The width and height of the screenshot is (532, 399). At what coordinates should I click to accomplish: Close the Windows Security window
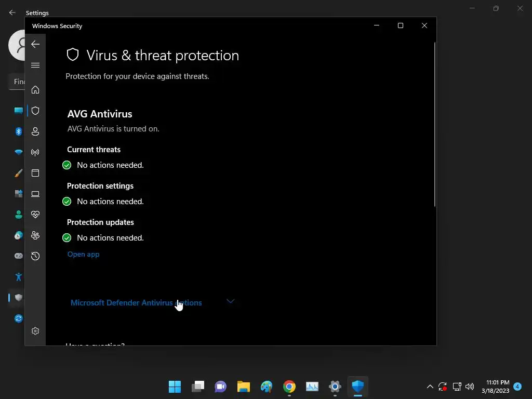coord(424,25)
